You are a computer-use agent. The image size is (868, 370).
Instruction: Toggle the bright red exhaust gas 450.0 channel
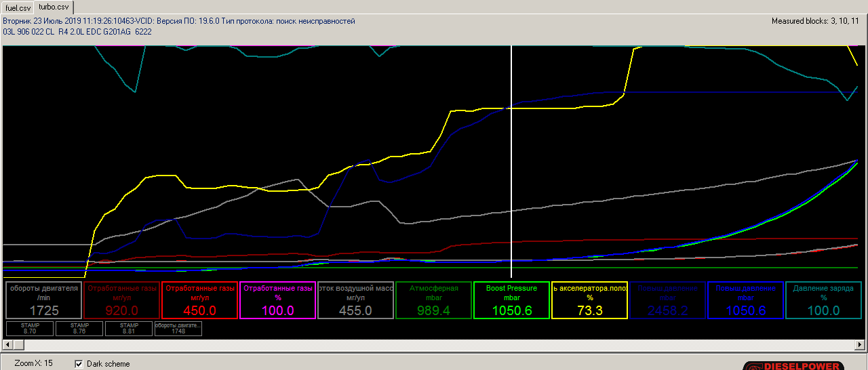(199, 300)
